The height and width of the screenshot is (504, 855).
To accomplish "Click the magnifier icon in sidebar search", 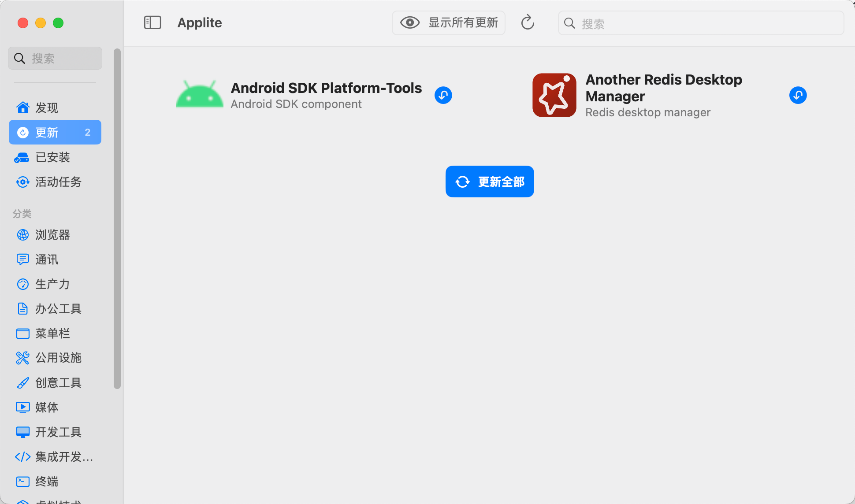I will tap(19, 58).
